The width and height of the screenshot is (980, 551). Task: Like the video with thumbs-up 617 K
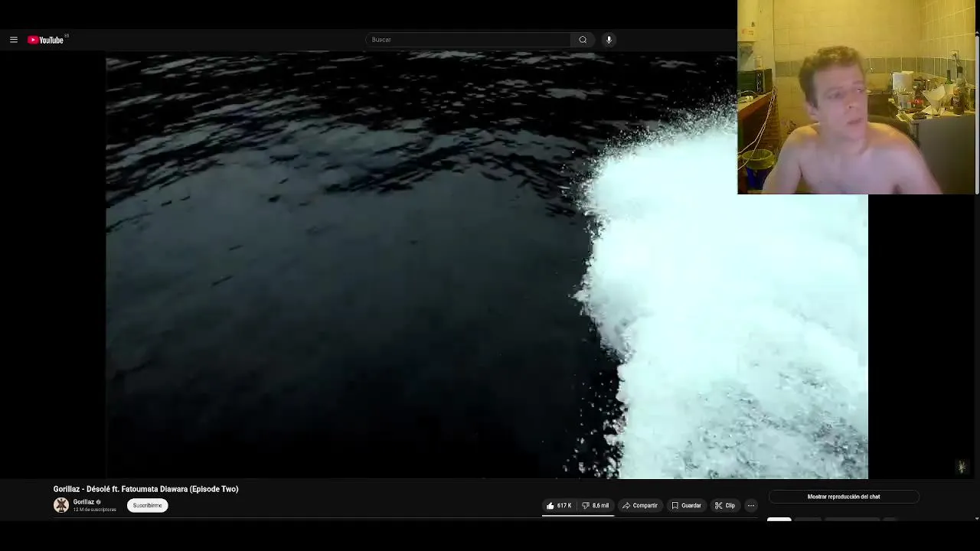tap(559, 505)
